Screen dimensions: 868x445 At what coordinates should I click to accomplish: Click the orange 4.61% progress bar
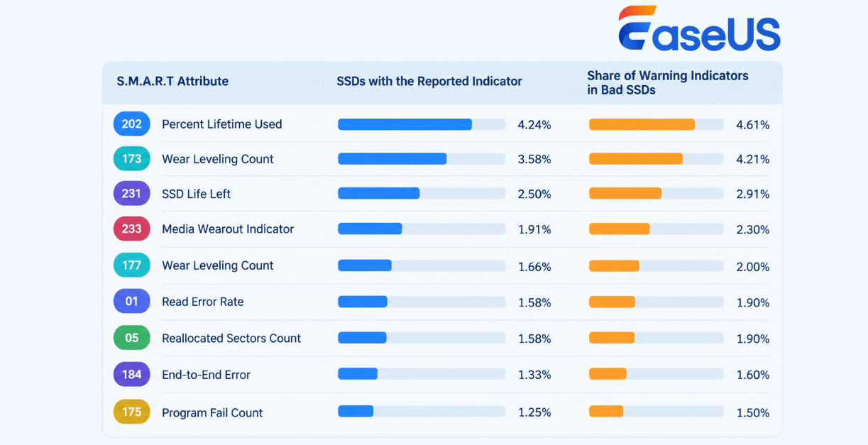pos(657,125)
